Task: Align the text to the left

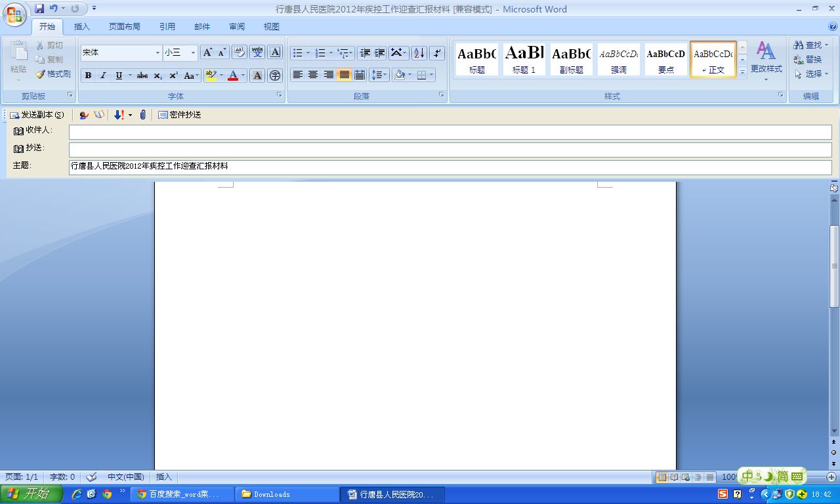Action: click(298, 75)
